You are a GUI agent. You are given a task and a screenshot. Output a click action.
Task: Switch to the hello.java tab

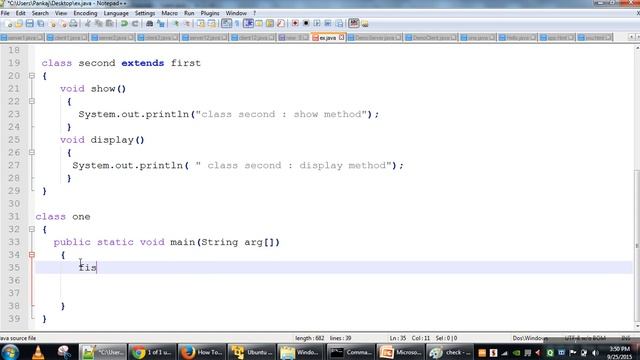pos(517,38)
